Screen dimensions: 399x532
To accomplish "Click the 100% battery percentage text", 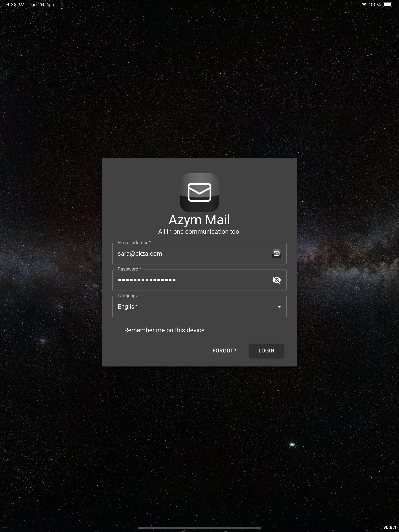I will tap(375, 4).
